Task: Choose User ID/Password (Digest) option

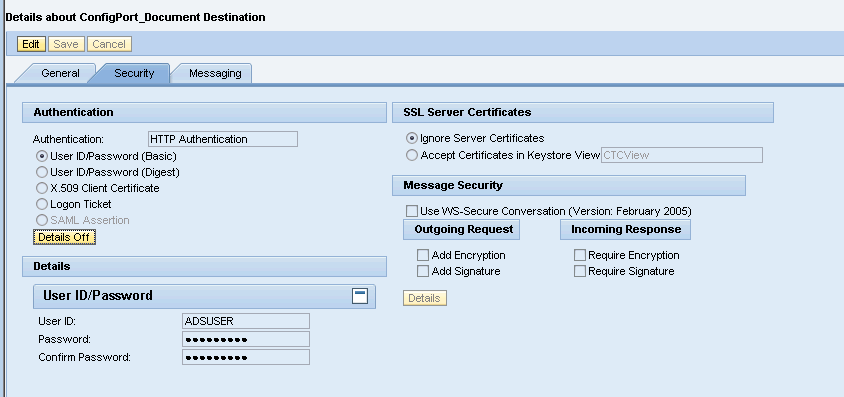Action: pyautogui.click(x=41, y=172)
